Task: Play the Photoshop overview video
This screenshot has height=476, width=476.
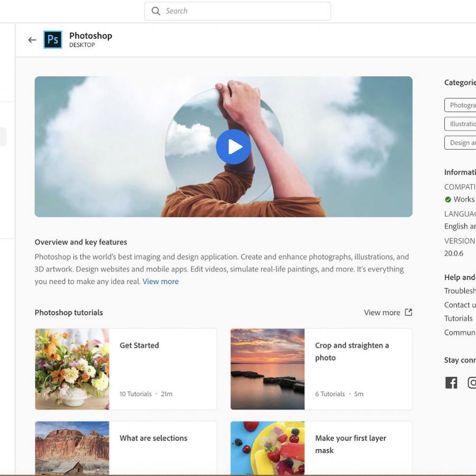Action: pyautogui.click(x=233, y=147)
